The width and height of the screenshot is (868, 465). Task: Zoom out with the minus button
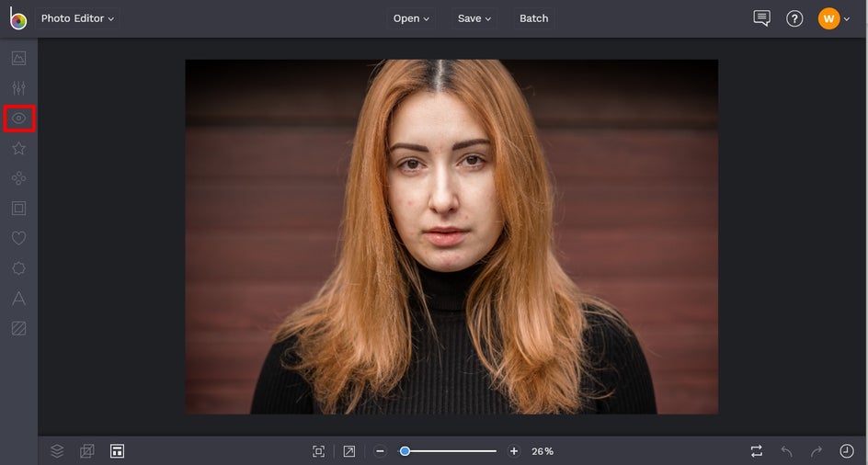380,451
